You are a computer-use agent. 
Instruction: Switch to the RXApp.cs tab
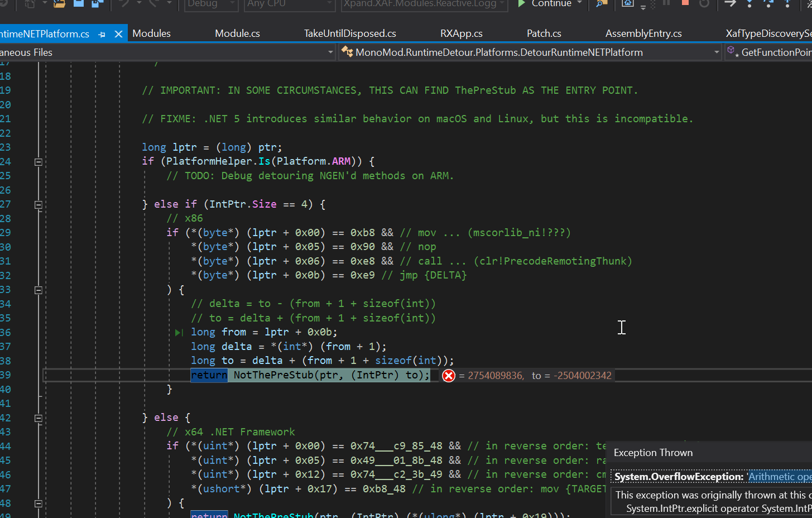tap(461, 33)
